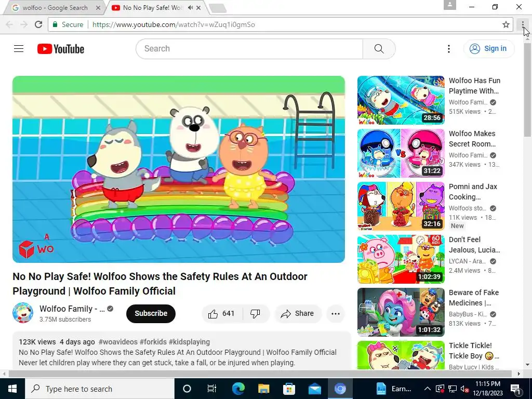Focus the YouTube Search field
This screenshot has width=532, height=399.
pyautogui.click(x=249, y=49)
